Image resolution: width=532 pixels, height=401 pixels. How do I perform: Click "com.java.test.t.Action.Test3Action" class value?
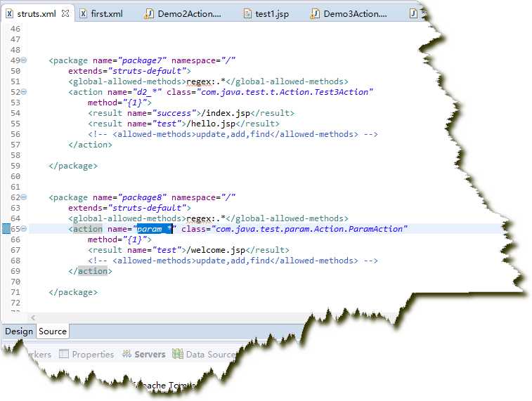[x=285, y=92]
